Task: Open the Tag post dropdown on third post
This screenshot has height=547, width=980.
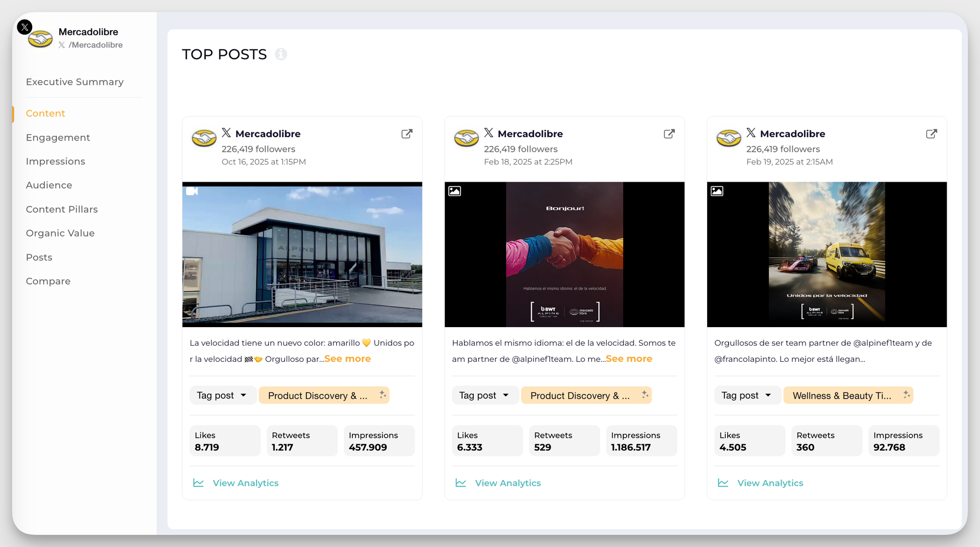Action: point(747,395)
